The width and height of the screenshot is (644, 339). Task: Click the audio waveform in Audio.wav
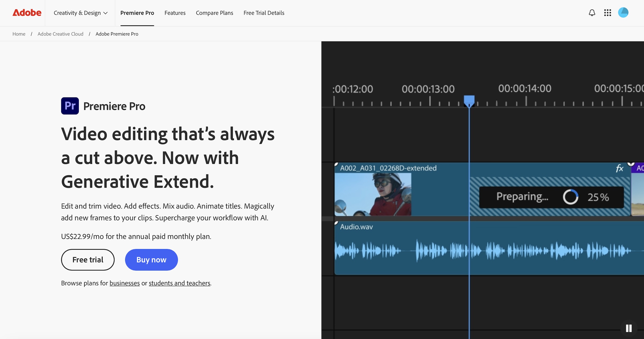483,250
